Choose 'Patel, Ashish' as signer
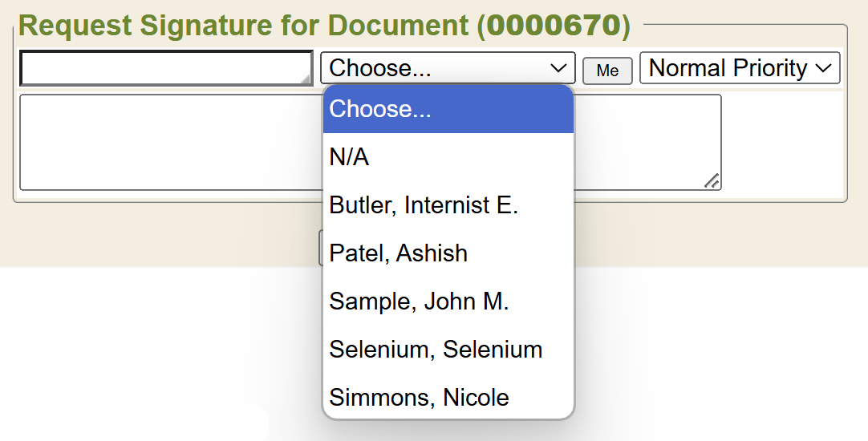This screenshot has height=441, width=868. (x=398, y=253)
